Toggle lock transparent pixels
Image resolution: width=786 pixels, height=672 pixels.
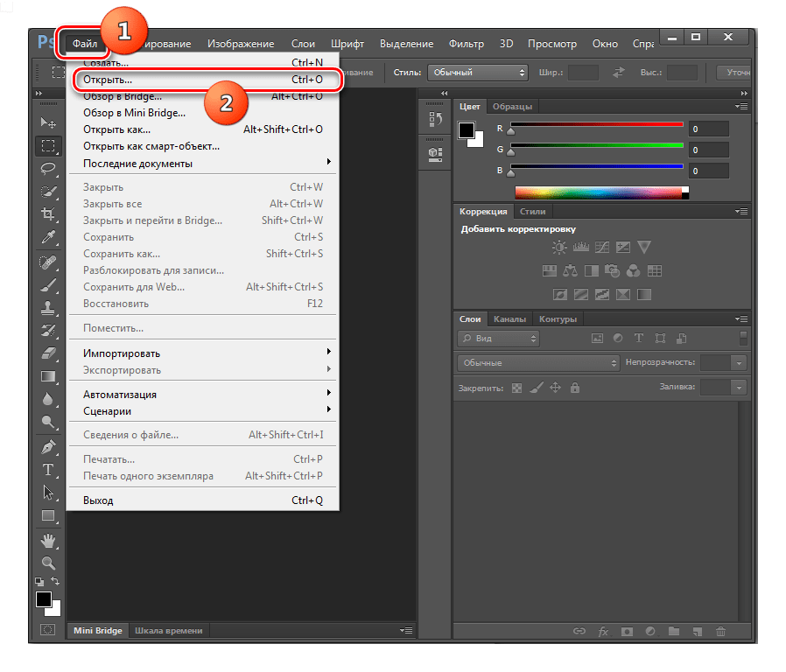click(x=516, y=387)
